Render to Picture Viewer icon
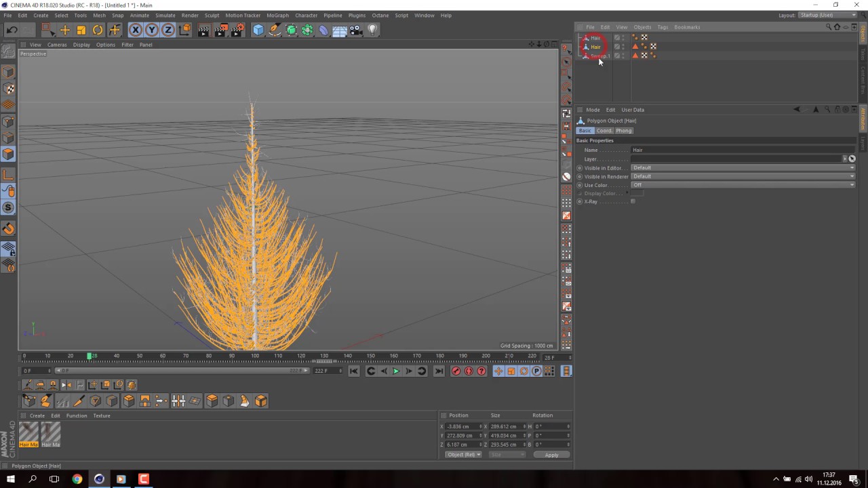 [x=221, y=30]
